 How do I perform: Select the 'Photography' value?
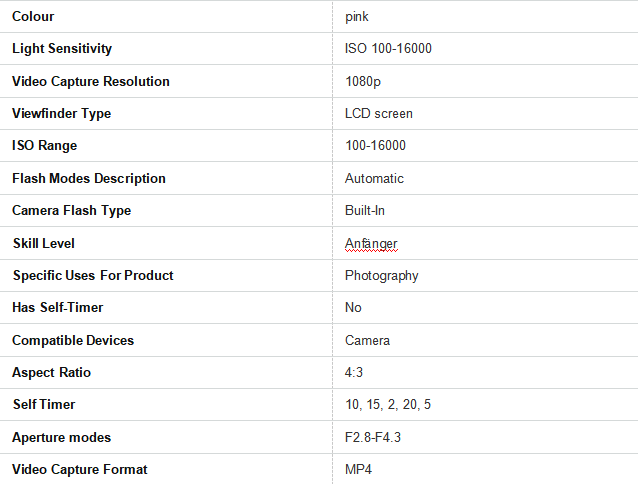pos(381,275)
